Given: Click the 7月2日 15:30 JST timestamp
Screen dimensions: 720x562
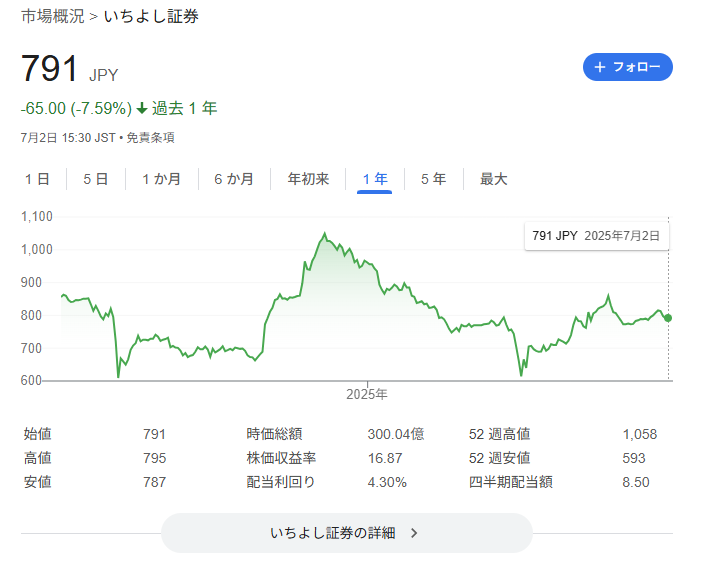Looking at the screenshot, I should click(68, 138).
